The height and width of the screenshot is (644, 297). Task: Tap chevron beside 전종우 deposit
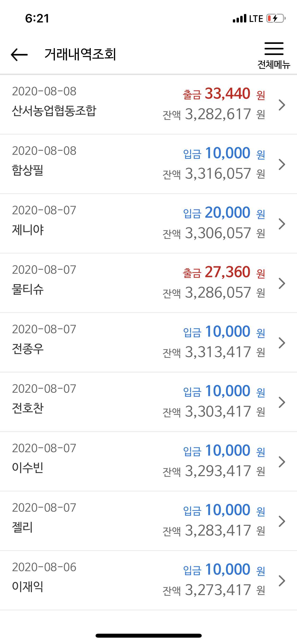282,343
